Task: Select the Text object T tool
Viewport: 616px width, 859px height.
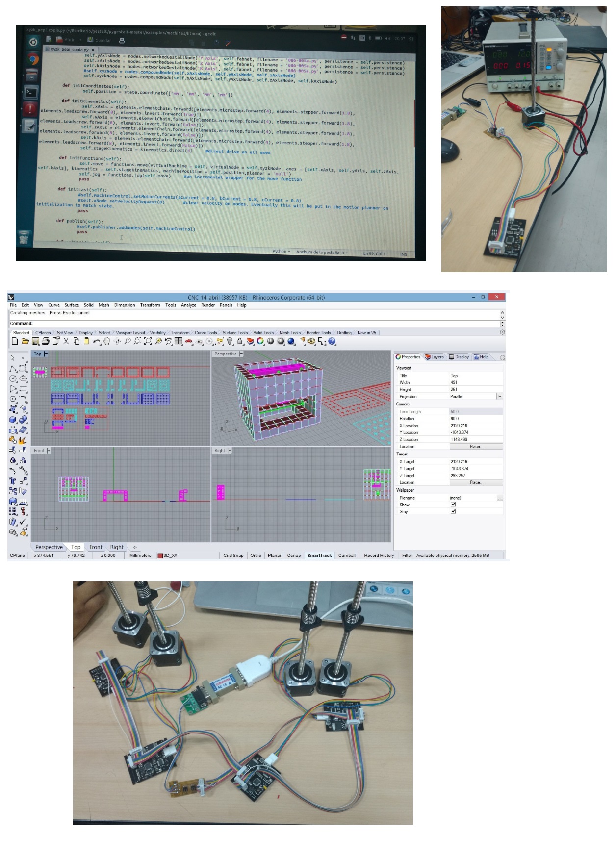Action: pyautogui.click(x=13, y=481)
